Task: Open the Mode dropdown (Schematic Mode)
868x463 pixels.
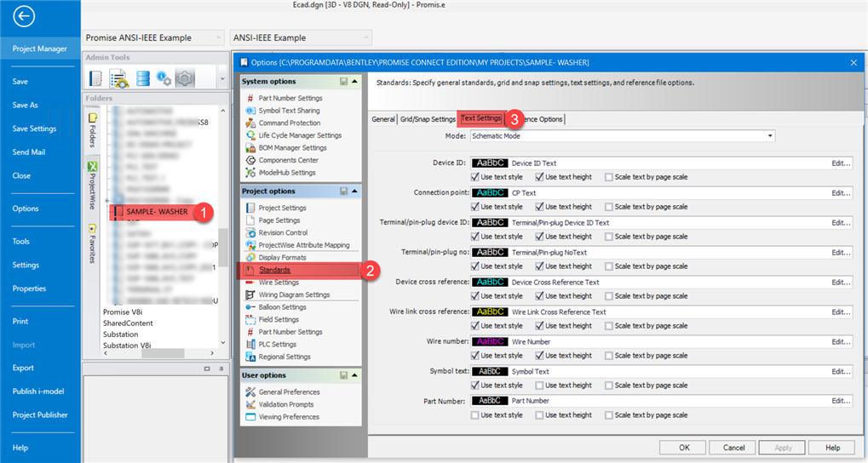Action: click(x=623, y=136)
